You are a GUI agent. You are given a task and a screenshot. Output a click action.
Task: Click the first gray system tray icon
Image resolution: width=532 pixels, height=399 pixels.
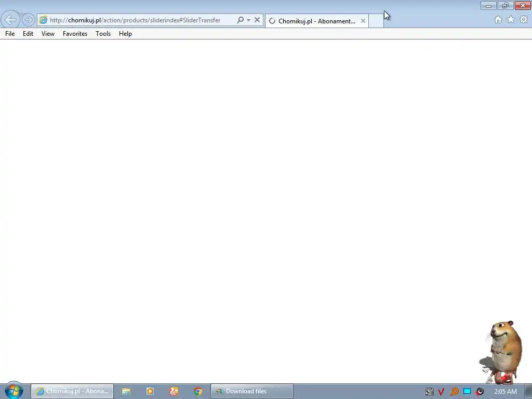pos(429,392)
